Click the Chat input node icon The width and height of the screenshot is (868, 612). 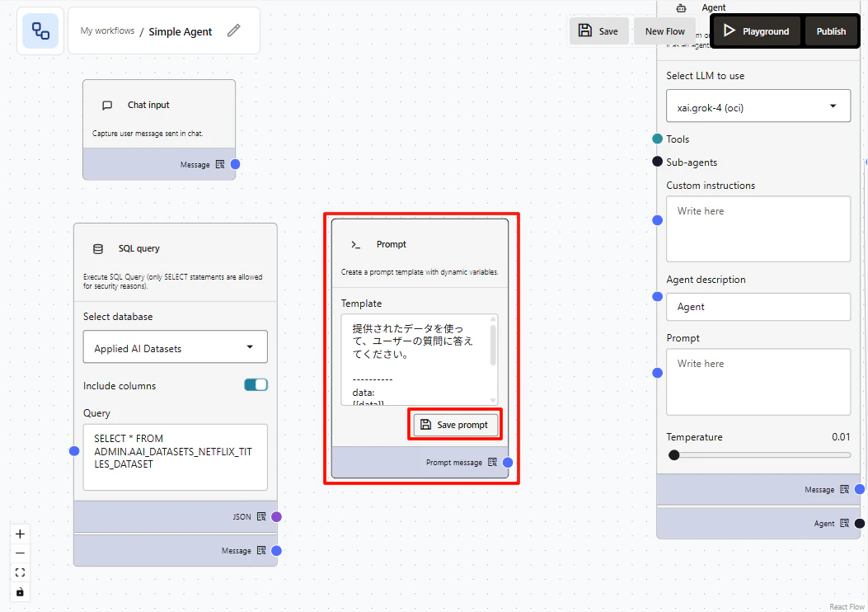(x=107, y=106)
